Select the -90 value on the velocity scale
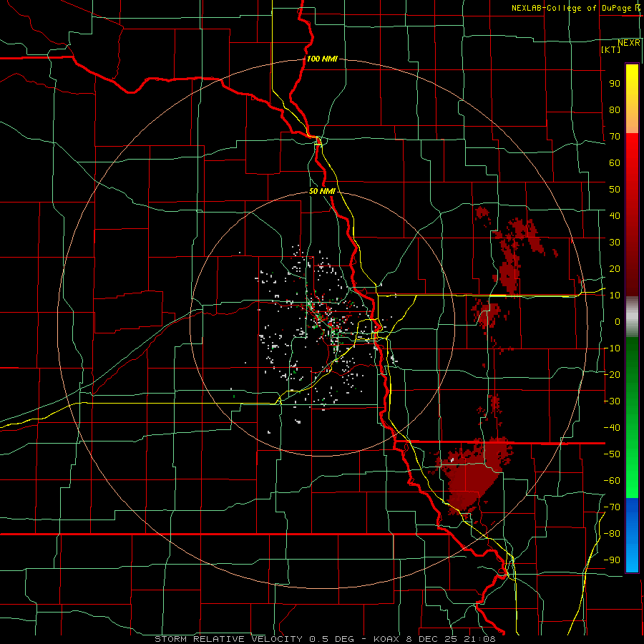 point(612,560)
